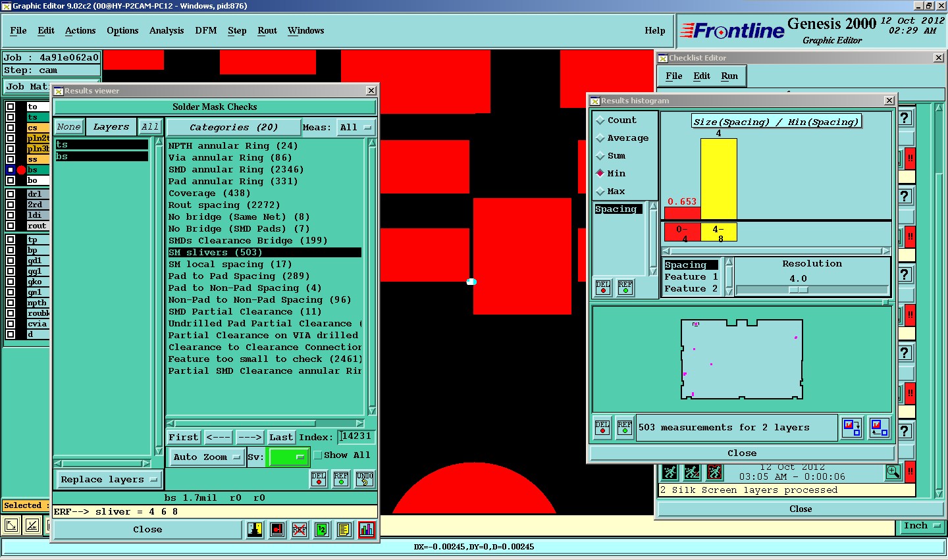Click the red-outlined running-man icon in Checklist

[714, 472]
